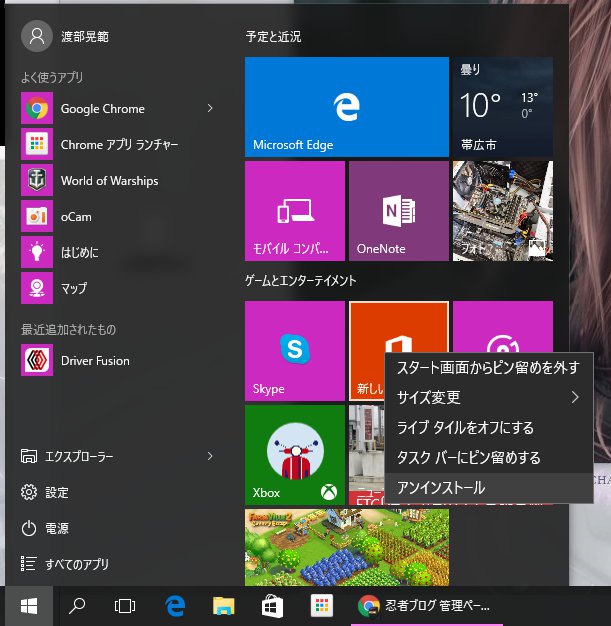Open World of Warships app entry
Viewport: 611px width, 626px height.
pos(118,180)
